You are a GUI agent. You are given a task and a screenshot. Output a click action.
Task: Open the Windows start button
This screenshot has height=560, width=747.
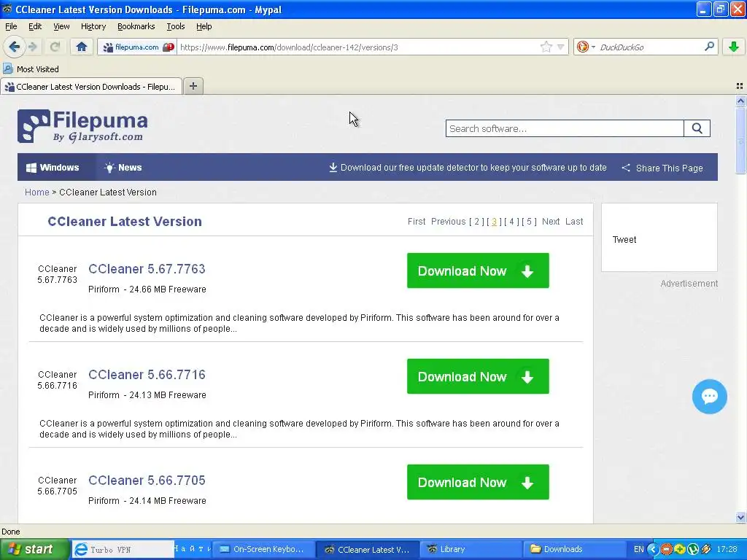[34, 549]
